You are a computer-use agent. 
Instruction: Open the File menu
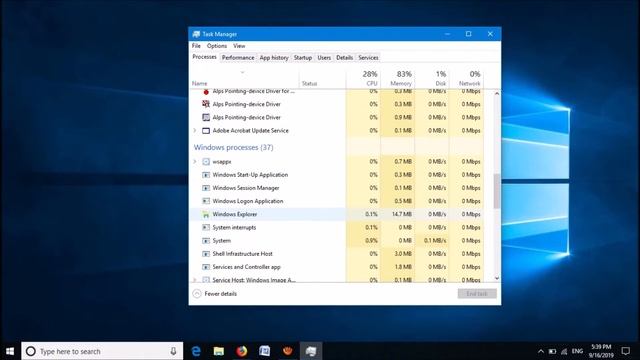[196, 46]
